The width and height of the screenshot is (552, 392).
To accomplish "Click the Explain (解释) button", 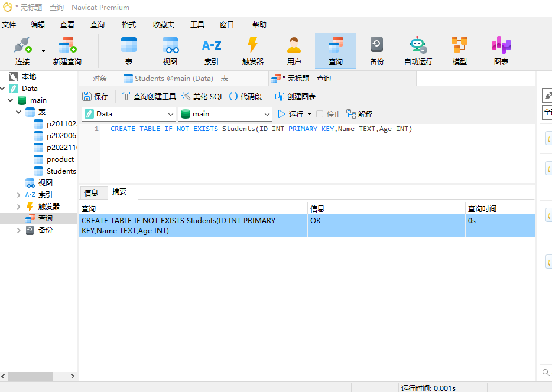I will point(359,114).
